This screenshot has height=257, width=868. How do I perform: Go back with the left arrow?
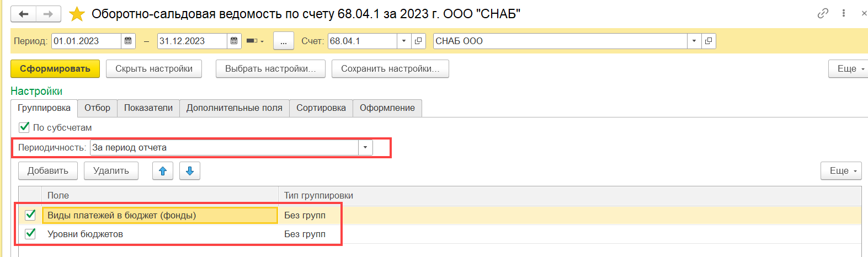click(x=23, y=14)
